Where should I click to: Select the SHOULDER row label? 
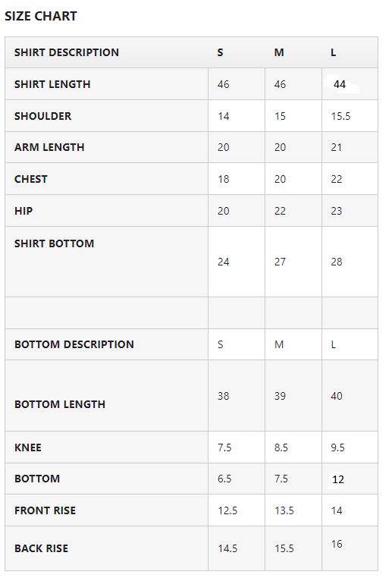tap(42, 116)
